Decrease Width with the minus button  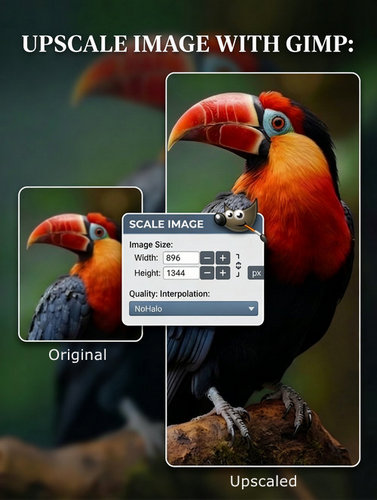pyautogui.click(x=207, y=258)
